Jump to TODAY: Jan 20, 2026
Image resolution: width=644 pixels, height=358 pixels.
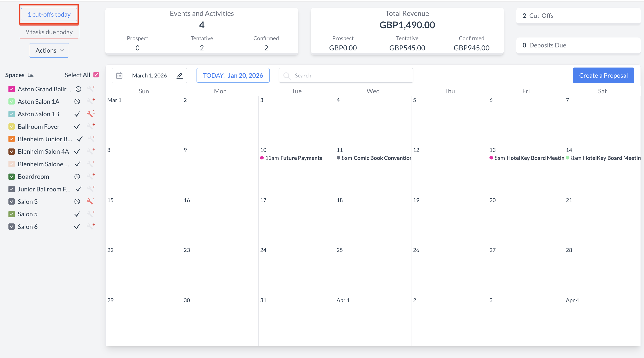click(x=233, y=75)
